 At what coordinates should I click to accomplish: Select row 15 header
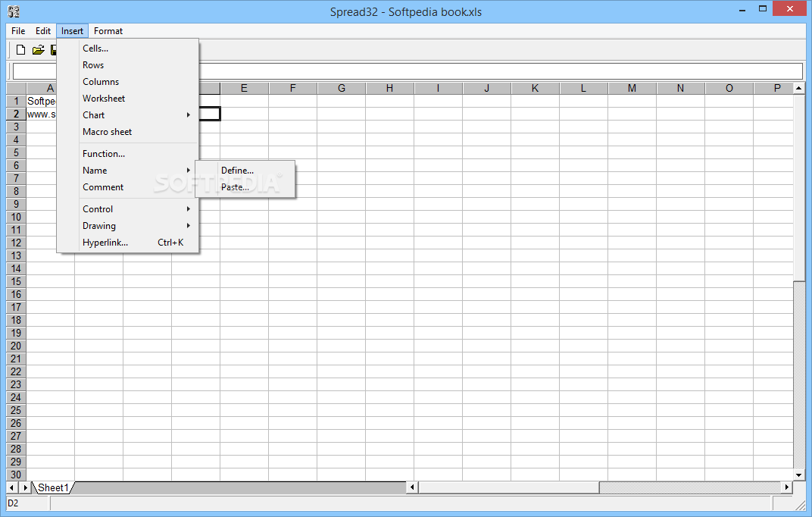tap(16, 281)
